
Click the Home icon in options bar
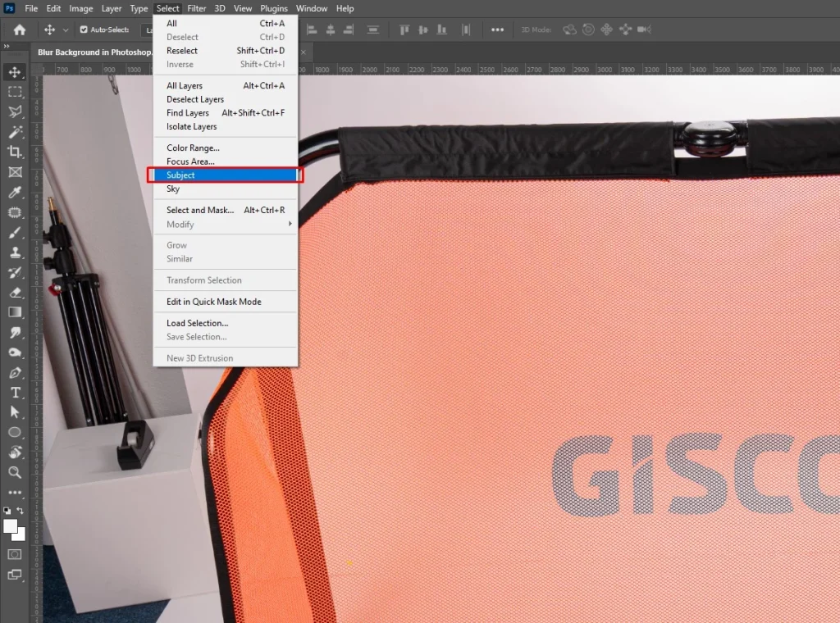(x=19, y=30)
